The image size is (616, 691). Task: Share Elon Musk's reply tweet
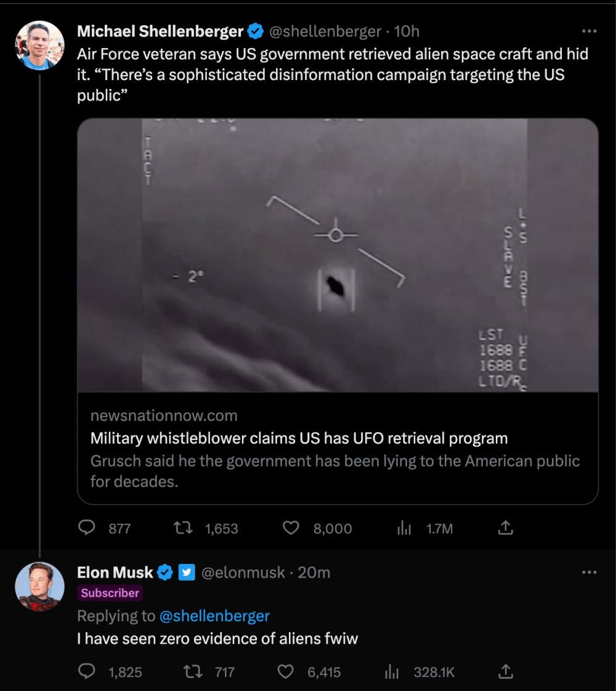505,671
